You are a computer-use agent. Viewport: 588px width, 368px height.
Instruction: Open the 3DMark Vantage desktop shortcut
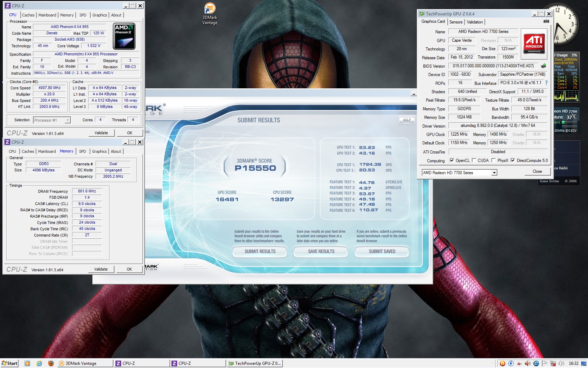(210, 14)
